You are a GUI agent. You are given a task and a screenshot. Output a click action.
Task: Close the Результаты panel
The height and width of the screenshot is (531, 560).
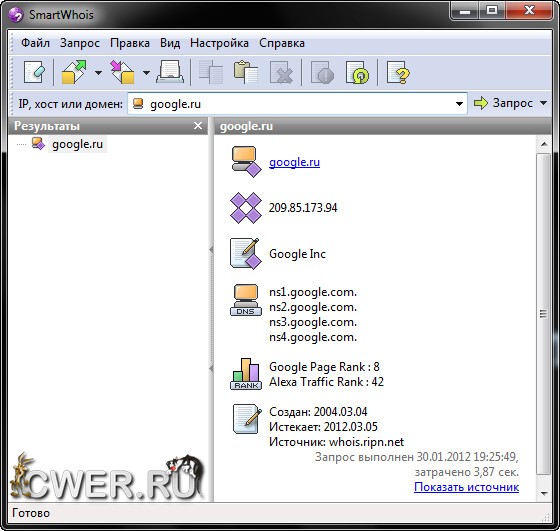point(198,126)
